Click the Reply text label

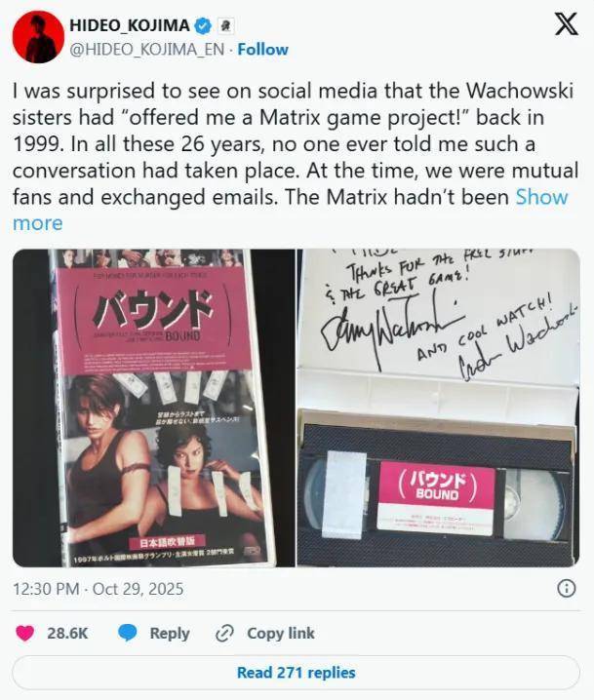tap(170, 633)
